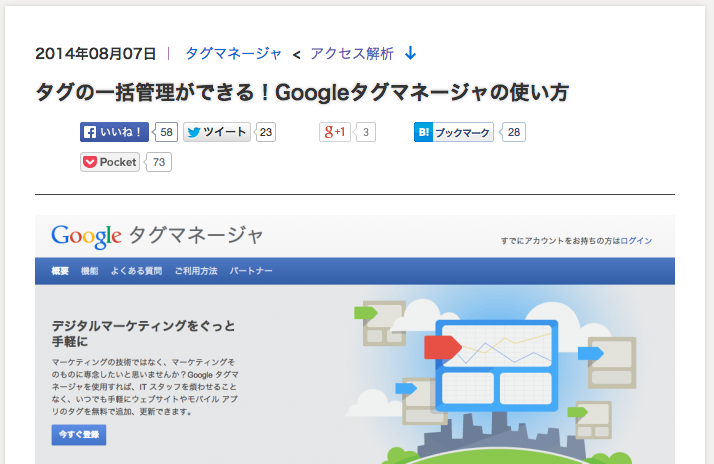Click the Hatena ブックマーク button

tap(454, 132)
